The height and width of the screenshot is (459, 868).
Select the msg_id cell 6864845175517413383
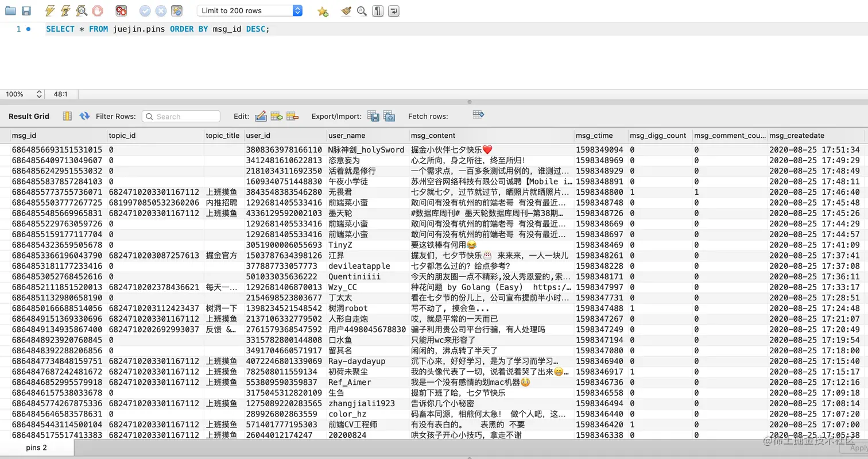point(59,435)
